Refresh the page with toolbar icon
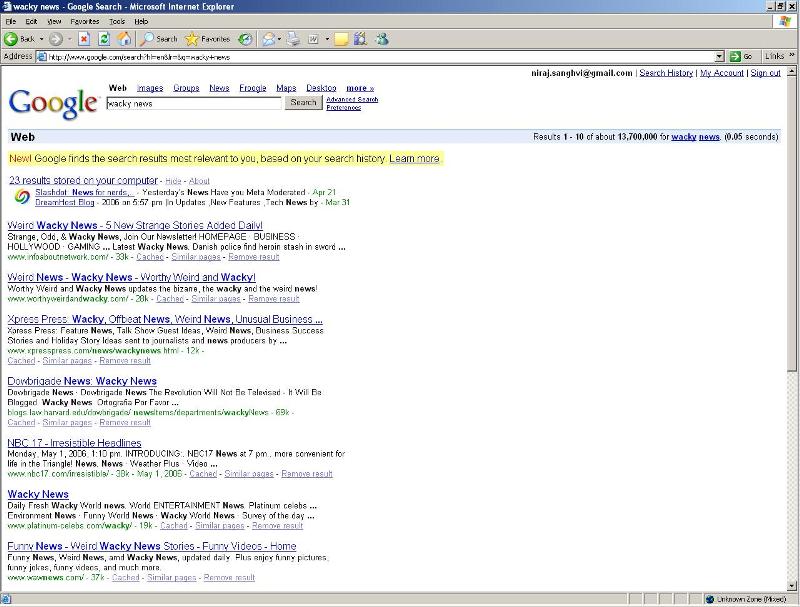 [104, 39]
